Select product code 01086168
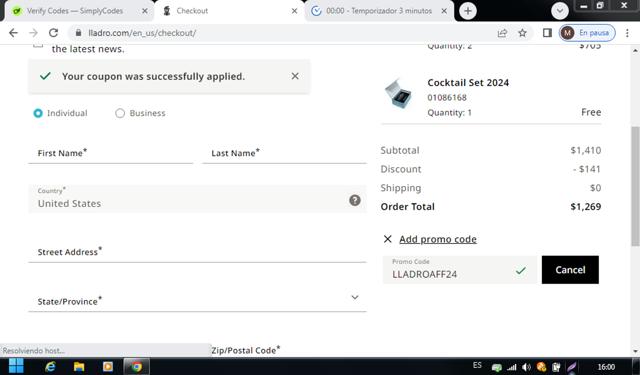Image resolution: width=640 pixels, height=375 pixels. click(447, 98)
